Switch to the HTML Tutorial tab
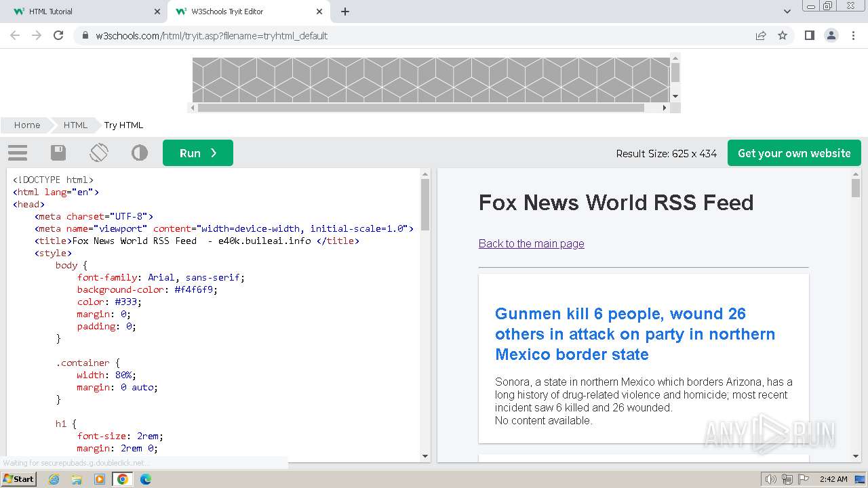 tap(85, 12)
